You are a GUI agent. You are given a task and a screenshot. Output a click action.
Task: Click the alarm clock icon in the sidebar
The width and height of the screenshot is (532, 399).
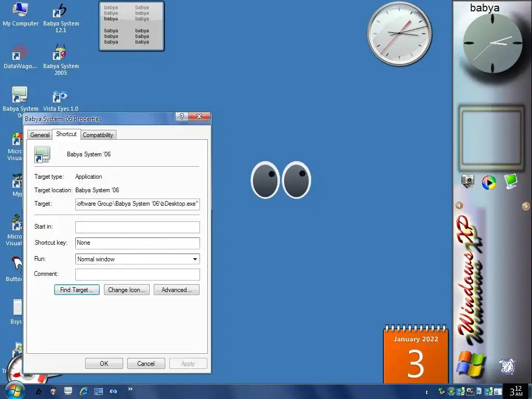(x=507, y=366)
